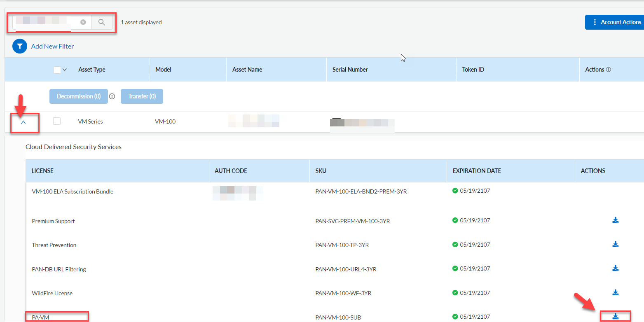
Task: Download the Premium Support license key
Action: (x=616, y=220)
